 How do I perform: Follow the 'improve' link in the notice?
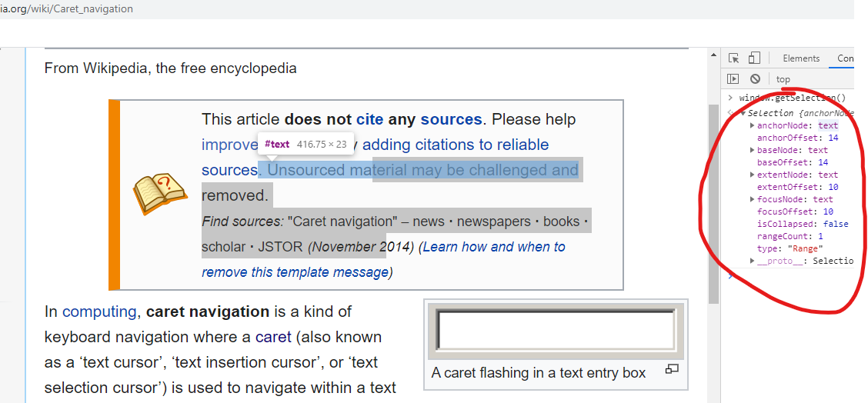click(x=229, y=145)
